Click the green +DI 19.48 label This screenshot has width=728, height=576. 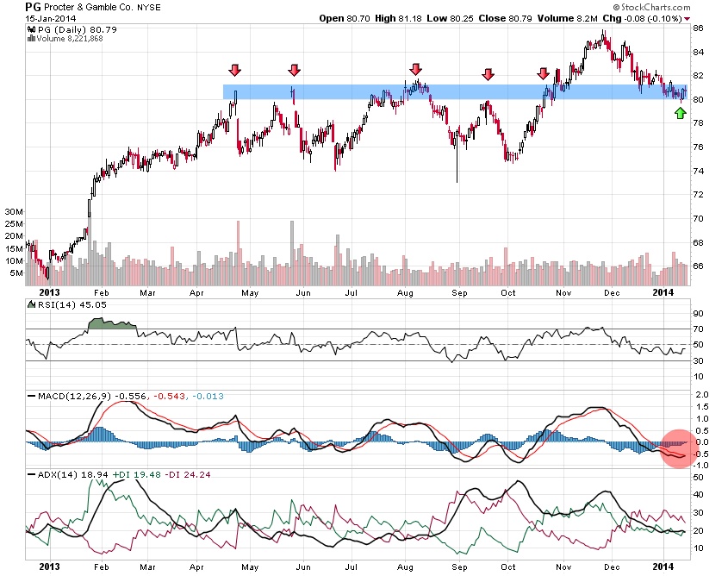pyautogui.click(x=136, y=475)
